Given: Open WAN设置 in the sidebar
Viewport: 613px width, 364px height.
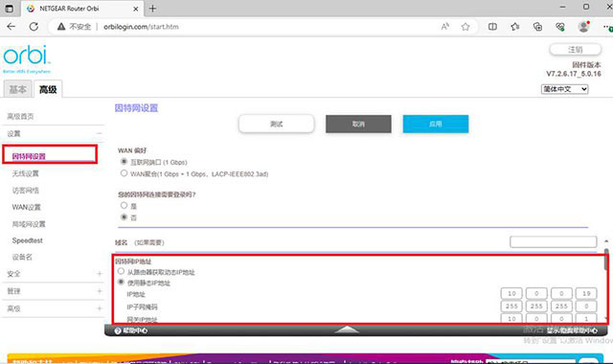Looking at the screenshot, I should (x=26, y=207).
